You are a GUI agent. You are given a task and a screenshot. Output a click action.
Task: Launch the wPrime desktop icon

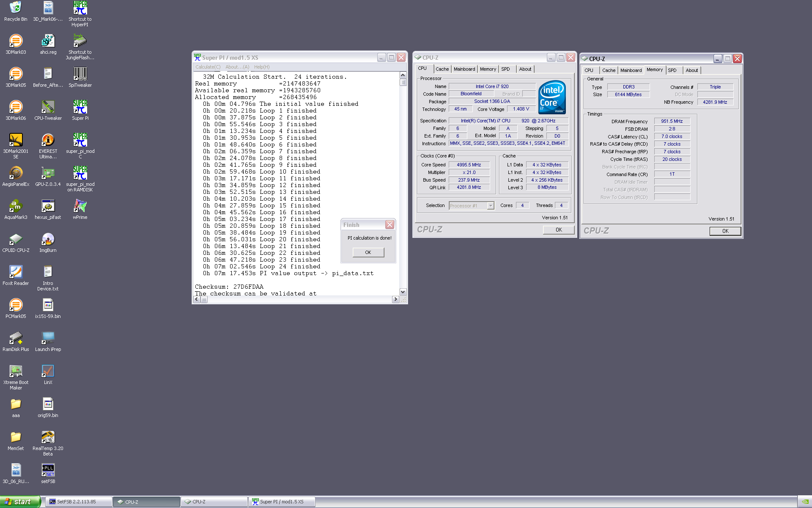tap(80, 209)
